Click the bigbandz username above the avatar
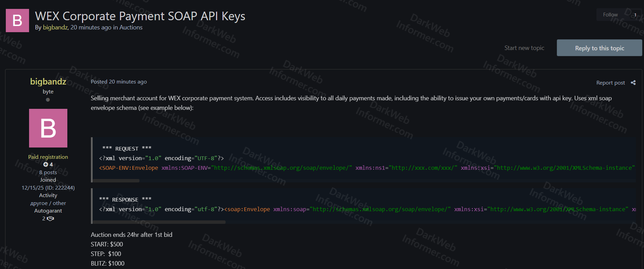 (48, 81)
